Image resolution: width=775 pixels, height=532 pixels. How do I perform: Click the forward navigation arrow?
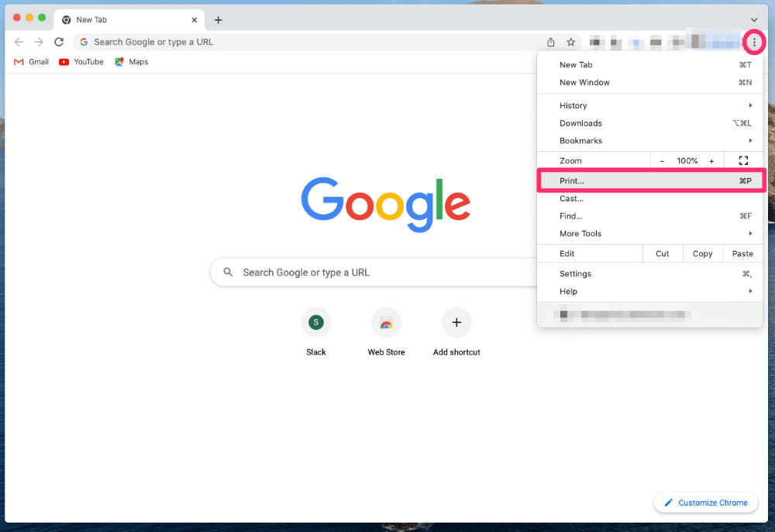click(x=39, y=42)
